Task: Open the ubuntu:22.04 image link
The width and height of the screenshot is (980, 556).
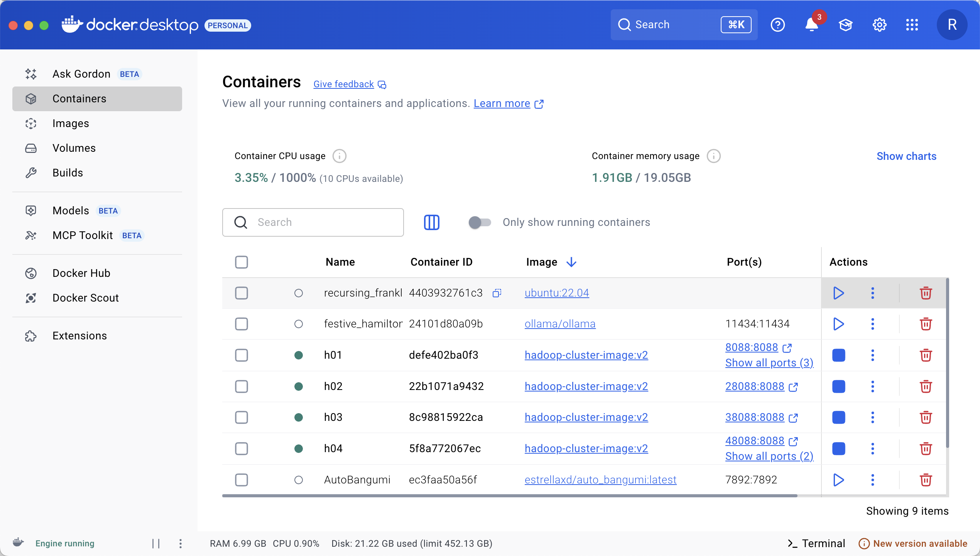Action: point(557,293)
